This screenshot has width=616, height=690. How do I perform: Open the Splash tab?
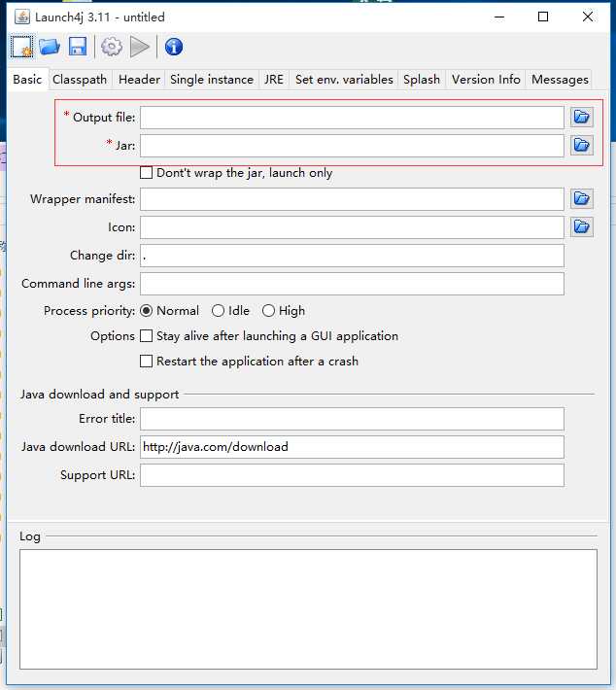click(422, 80)
